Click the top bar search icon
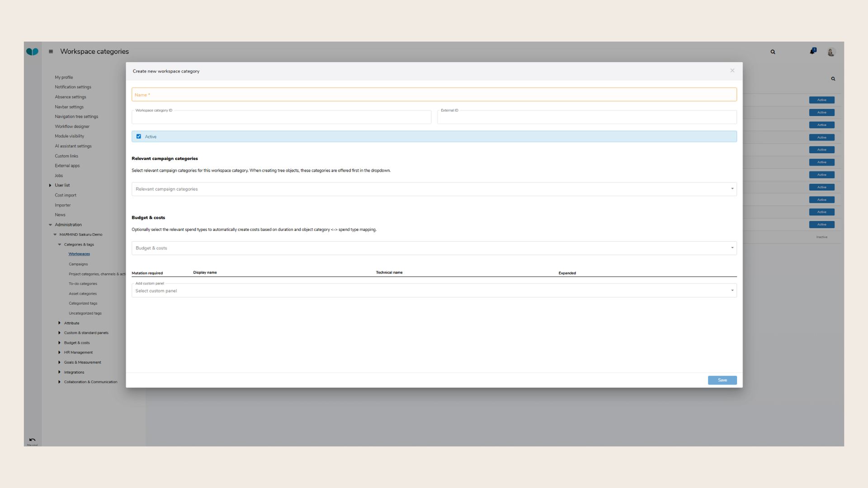The image size is (868, 488). point(773,52)
